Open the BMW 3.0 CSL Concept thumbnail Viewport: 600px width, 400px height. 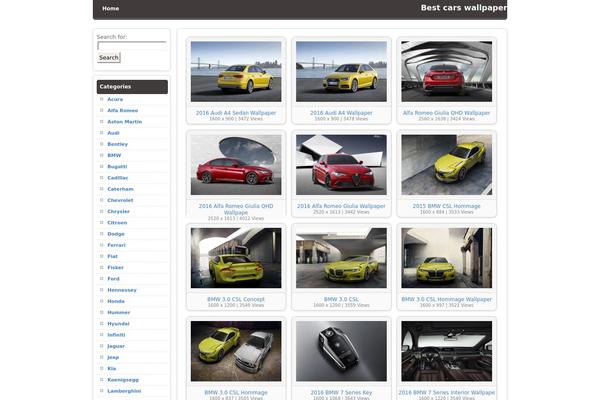(236, 258)
